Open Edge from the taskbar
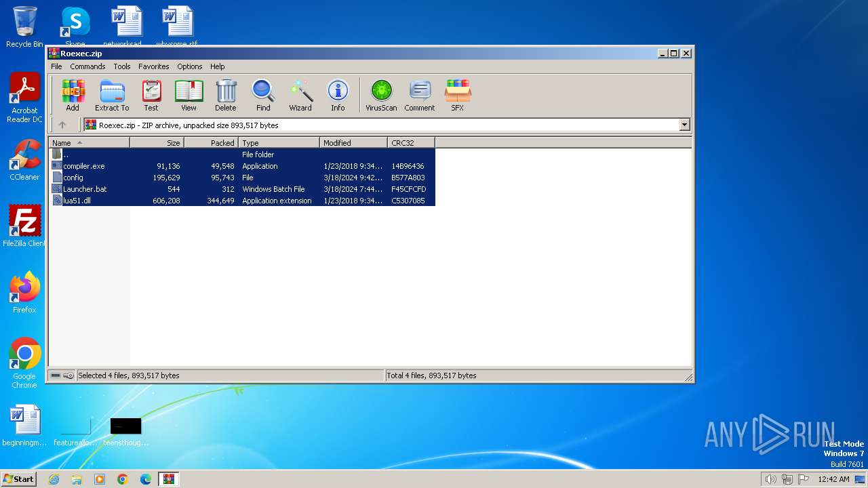The height and width of the screenshot is (488, 868). point(146,479)
